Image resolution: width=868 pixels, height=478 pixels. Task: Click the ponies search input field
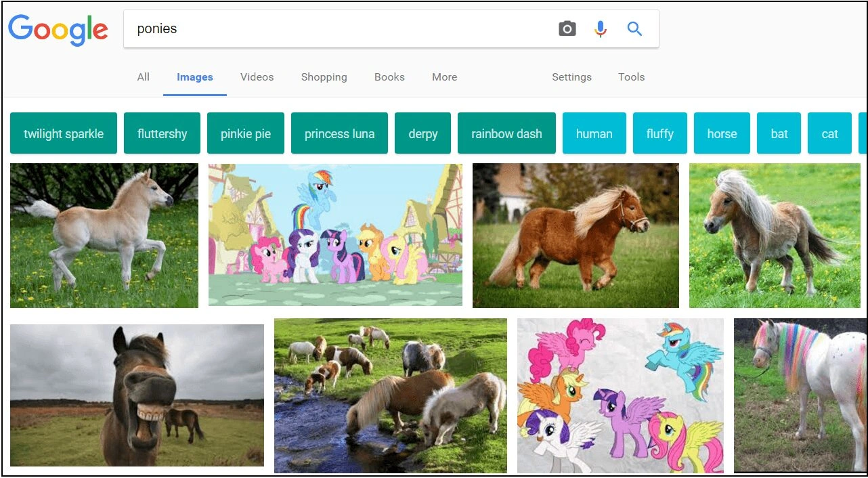pyautogui.click(x=339, y=29)
